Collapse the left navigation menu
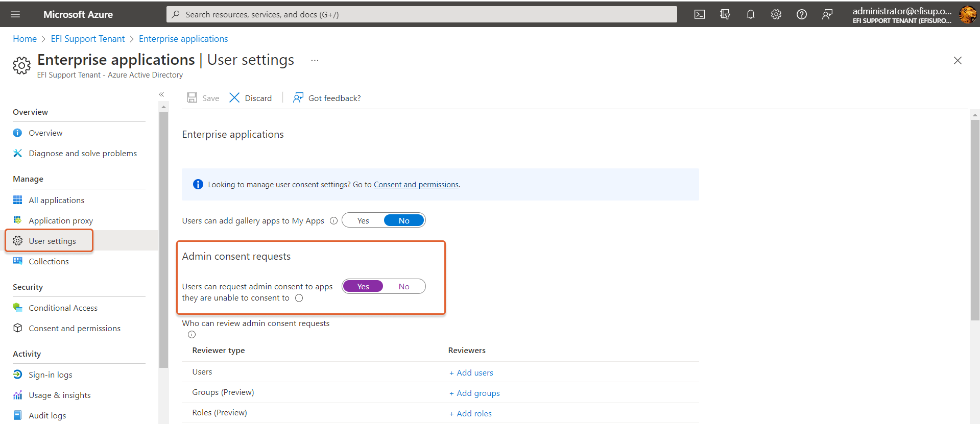Viewport: 980px width, 424px height. click(x=161, y=94)
